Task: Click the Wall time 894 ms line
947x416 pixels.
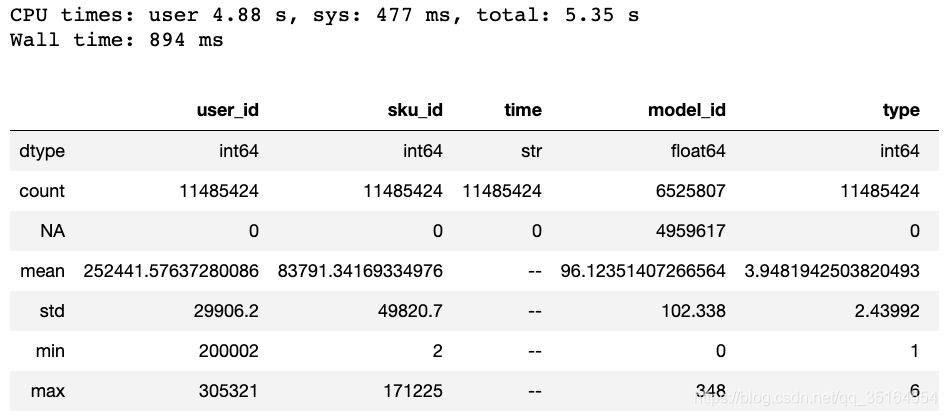Action: coord(117,40)
